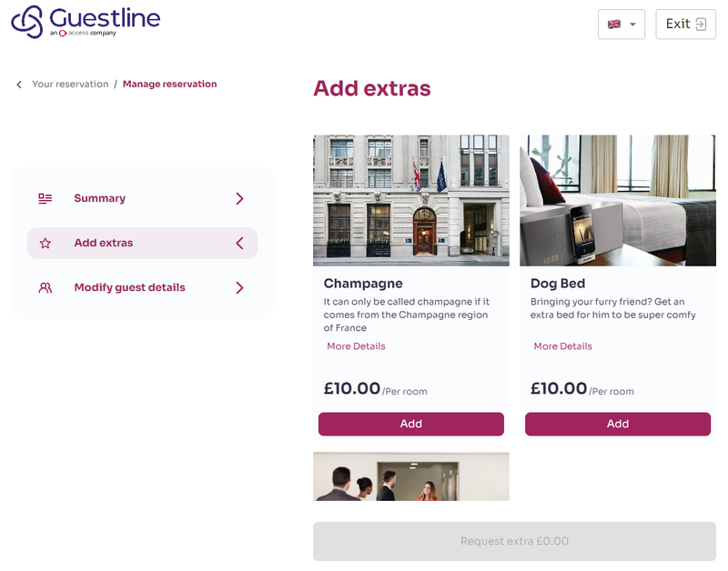Open More Details for Dog Bed
Image resolution: width=728 pixels, height=571 pixels.
pyautogui.click(x=561, y=346)
